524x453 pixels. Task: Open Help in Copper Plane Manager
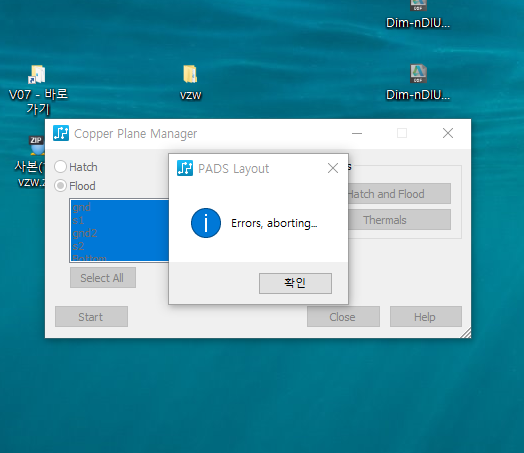point(426,317)
